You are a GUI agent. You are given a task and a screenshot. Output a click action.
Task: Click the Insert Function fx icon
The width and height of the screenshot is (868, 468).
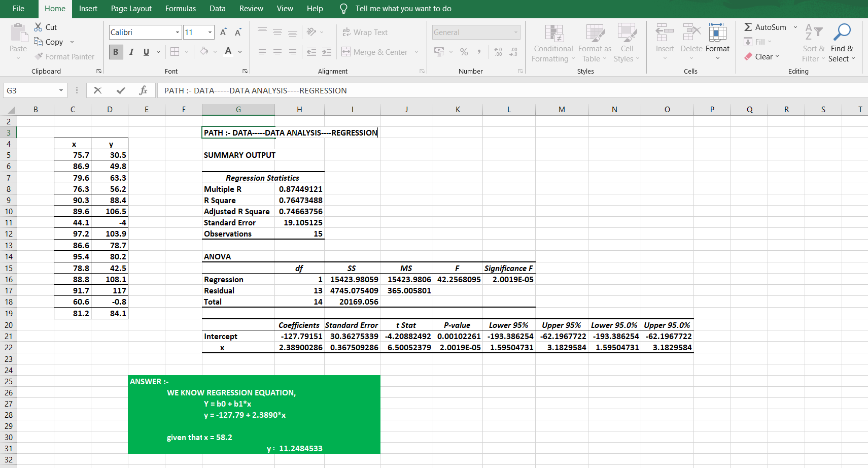[x=143, y=90]
